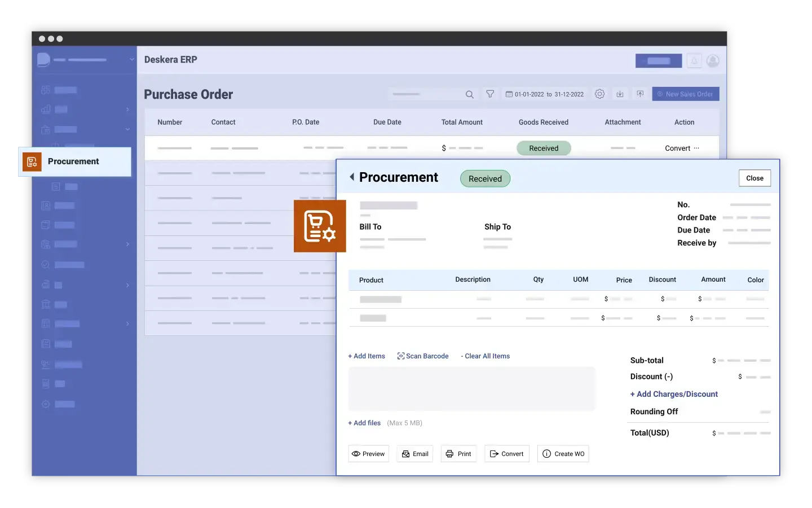Open the filter funnel icon
Screen dimensions: 812x508
[x=490, y=94]
